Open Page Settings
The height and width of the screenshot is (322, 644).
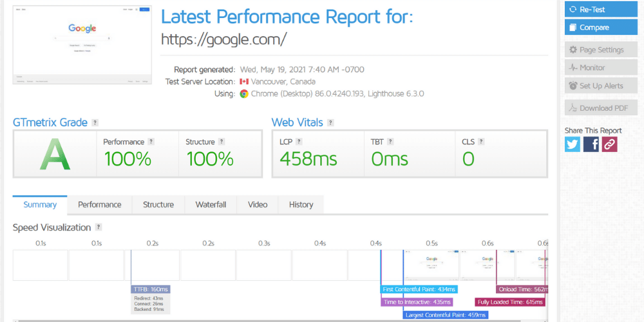point(601,50)
